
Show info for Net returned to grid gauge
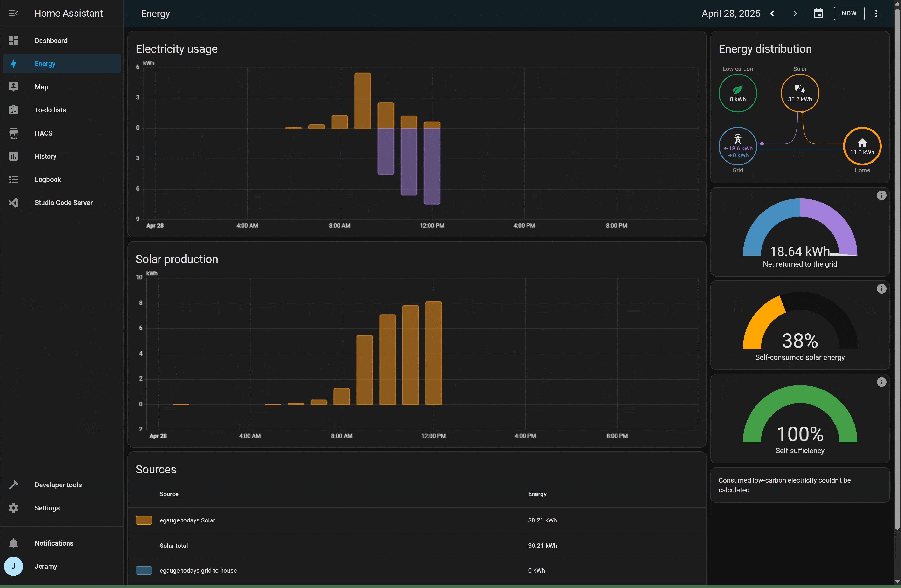coord(881,195)
